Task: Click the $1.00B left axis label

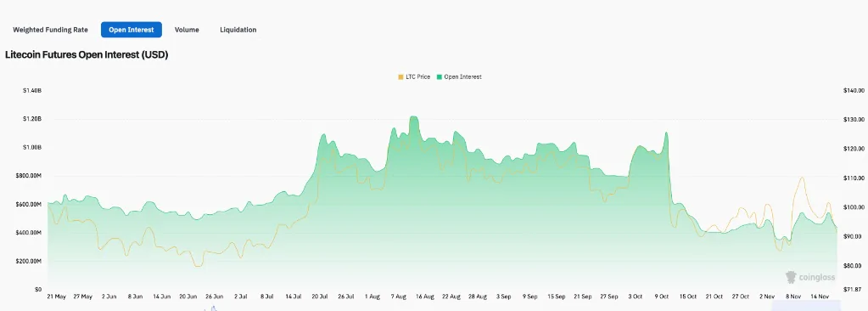Action: coord(32,148)
